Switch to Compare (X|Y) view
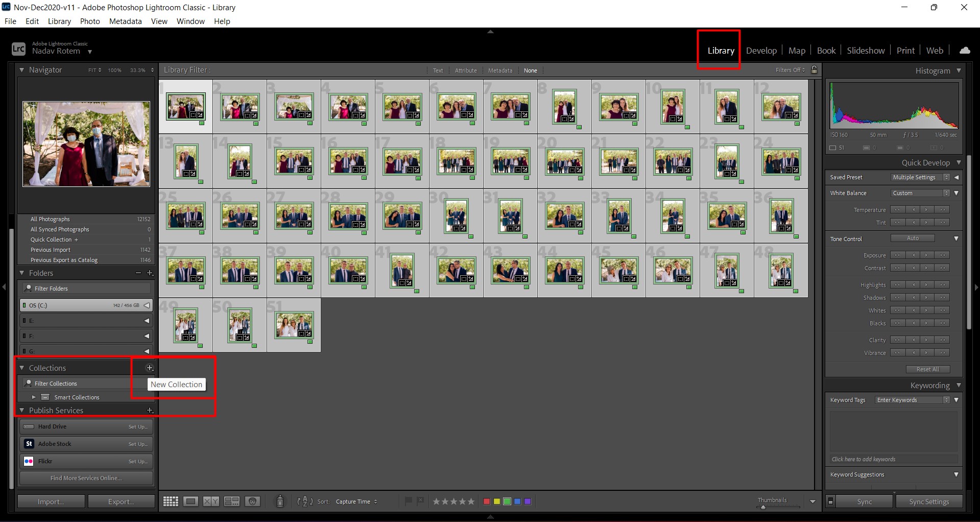The image size is (980, 522). [211, 502]
